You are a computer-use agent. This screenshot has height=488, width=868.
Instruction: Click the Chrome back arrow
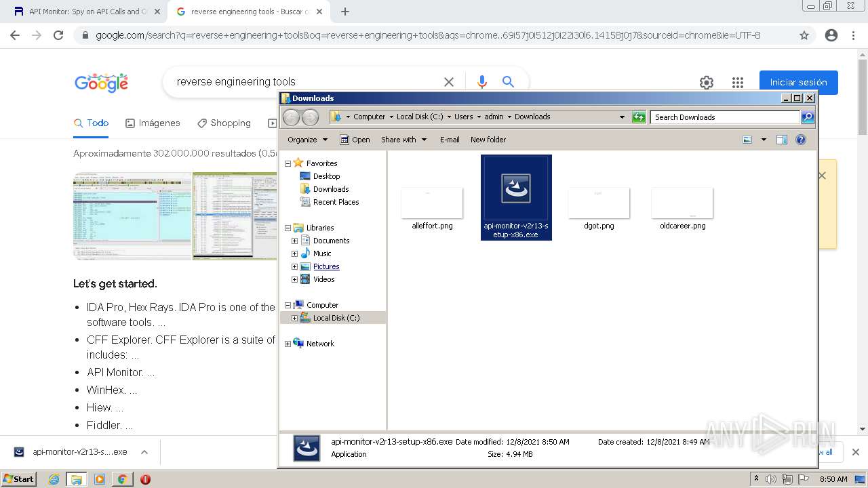15,35
